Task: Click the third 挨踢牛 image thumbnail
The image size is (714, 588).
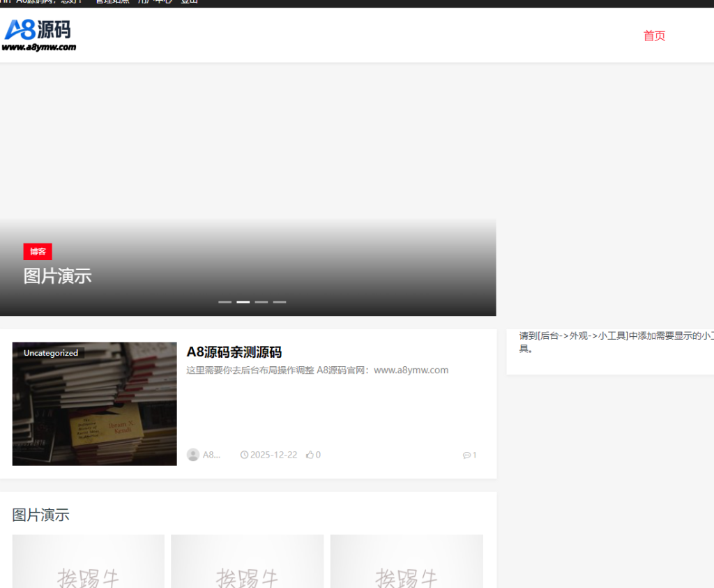Action: pyautogui.click(x=407, y=561)
